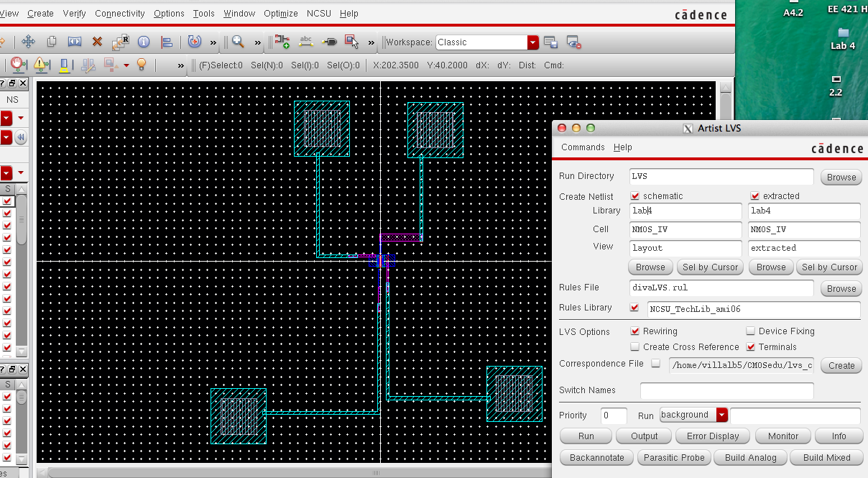Click the Error Display button
The image size is (868, 478).
point(713,436)
